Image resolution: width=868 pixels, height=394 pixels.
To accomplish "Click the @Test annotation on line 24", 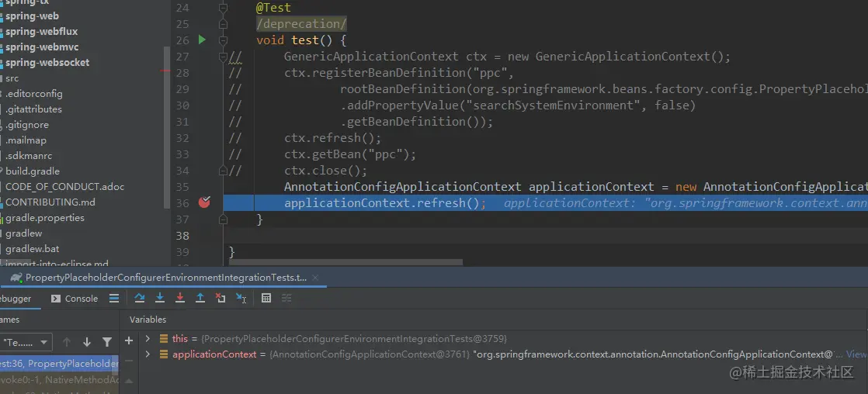I will pos(273,8).
